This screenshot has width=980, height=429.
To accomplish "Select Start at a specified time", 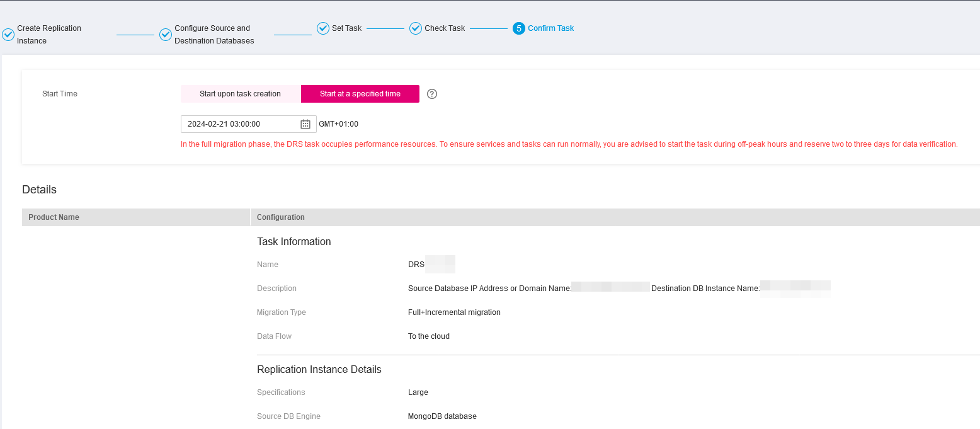I will click(360, 93).
